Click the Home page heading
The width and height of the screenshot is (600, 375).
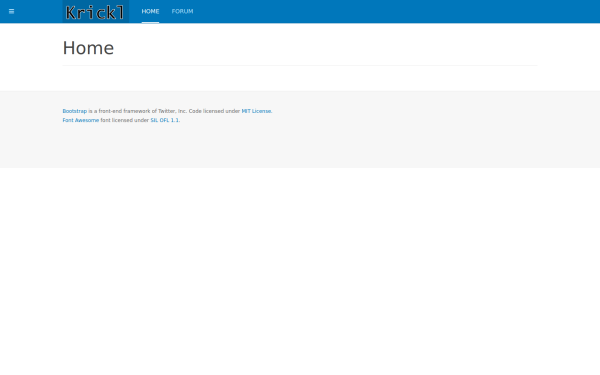coord(88,48)
